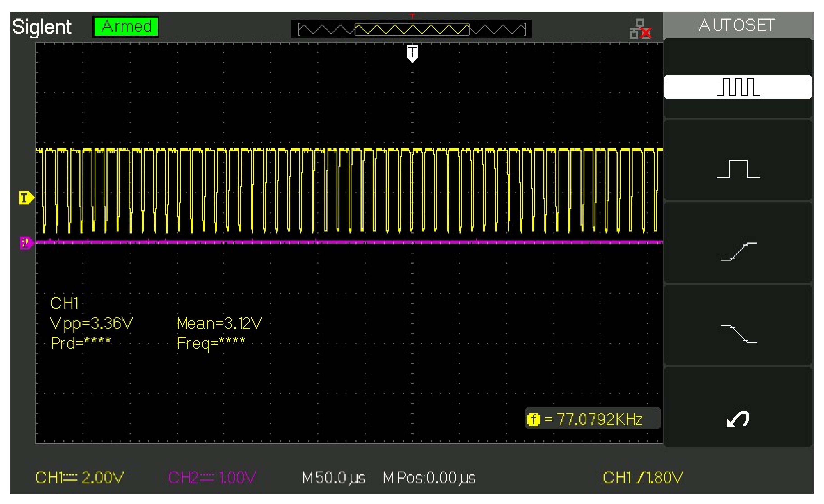
Task: Click the magenta CH2 ground level marker
Action: [26, 242]
